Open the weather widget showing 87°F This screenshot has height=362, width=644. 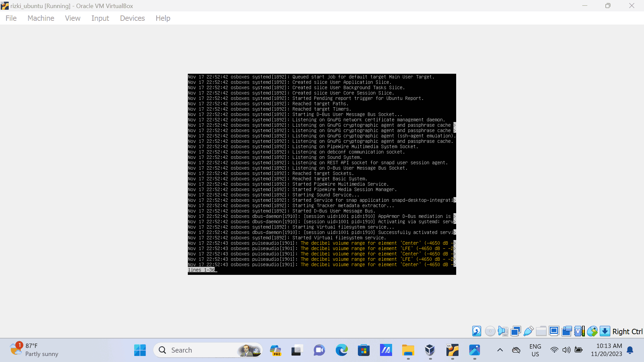(x=34, y=350)
